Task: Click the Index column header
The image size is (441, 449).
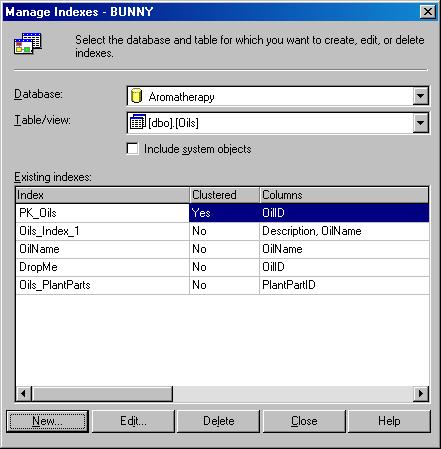Action: [102, 195]
